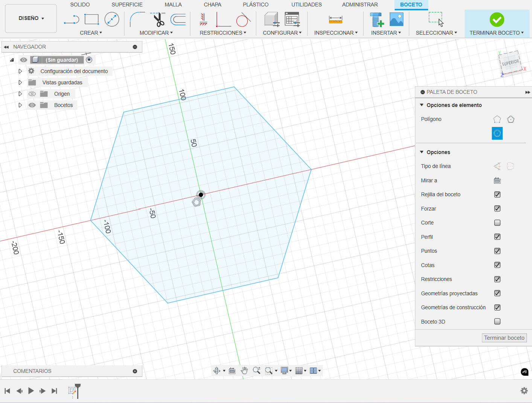Screen dimensions: 532x403
Task: Click the window selection tool icon
Action: coord(436,19)
